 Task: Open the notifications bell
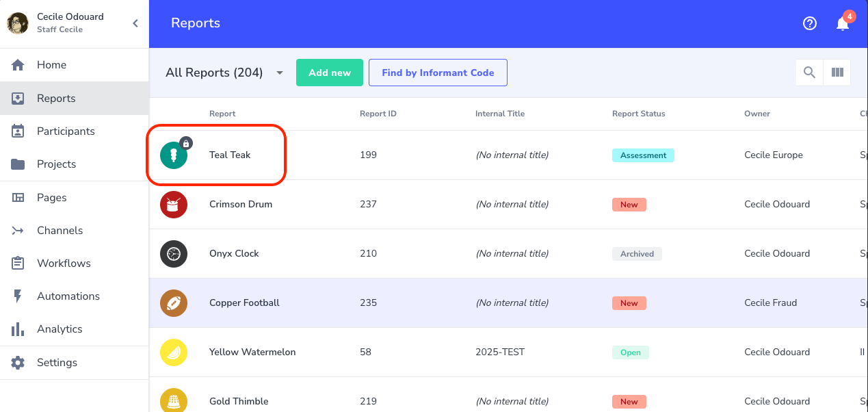pyautogui.click(x=843, y=23)
